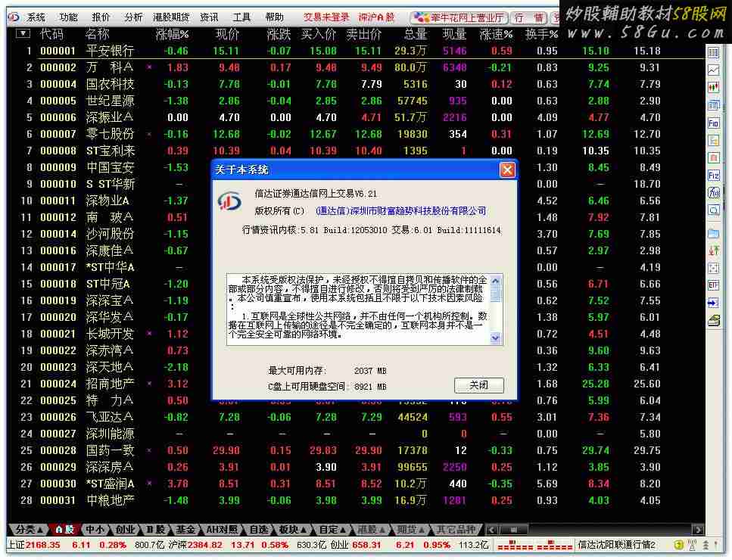This screenshot has height=560, width=732.
Task: Click the magnifier stock search icon
Action: coord(713,210)
